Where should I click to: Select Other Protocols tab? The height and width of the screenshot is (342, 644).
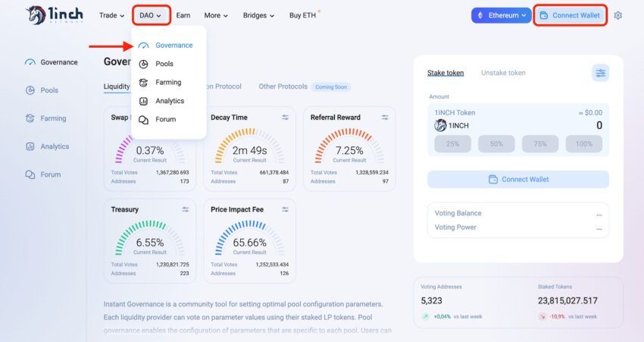coord(283,86)
